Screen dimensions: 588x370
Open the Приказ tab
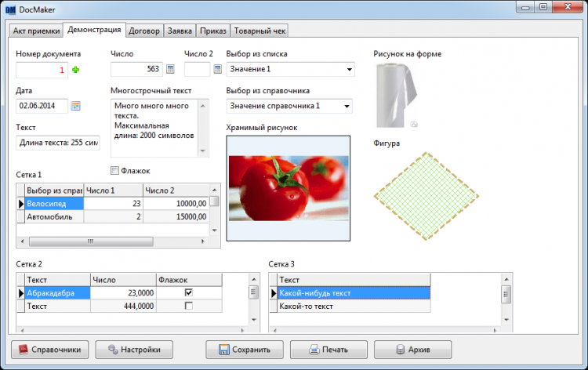pos(213,31)
